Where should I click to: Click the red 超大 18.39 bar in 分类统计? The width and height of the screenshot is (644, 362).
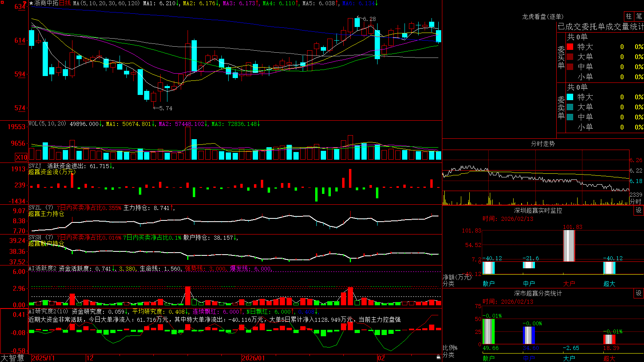[x=609, y=339]
